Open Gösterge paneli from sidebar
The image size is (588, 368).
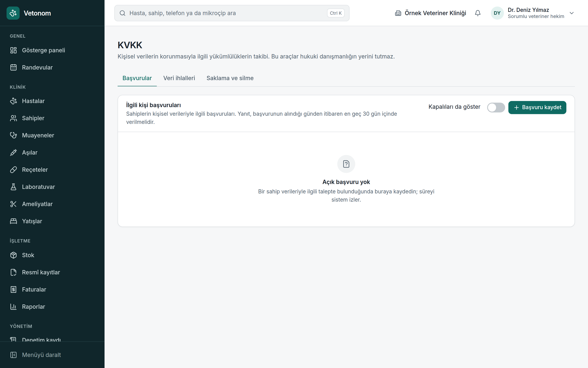[x=52, y=50]
